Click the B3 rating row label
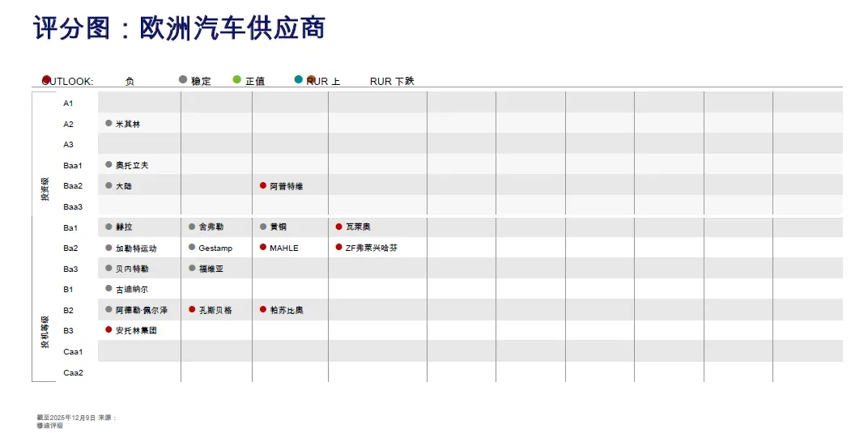The width and height of the screenshot is (868, 433). (68, 331)
